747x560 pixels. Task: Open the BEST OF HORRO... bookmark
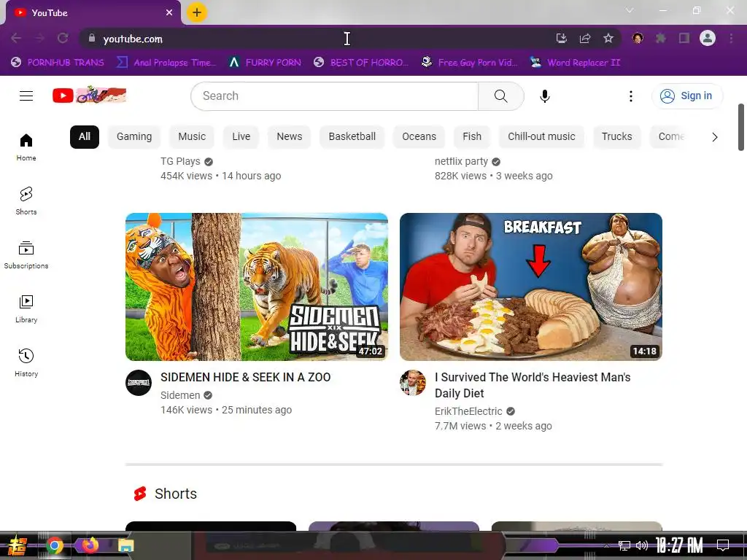(361, 63)
